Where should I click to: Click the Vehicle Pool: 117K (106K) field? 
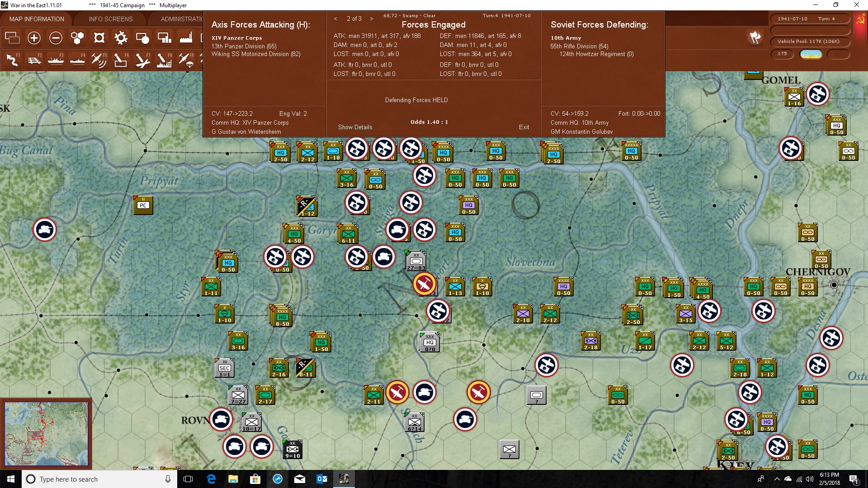(809, 42)
